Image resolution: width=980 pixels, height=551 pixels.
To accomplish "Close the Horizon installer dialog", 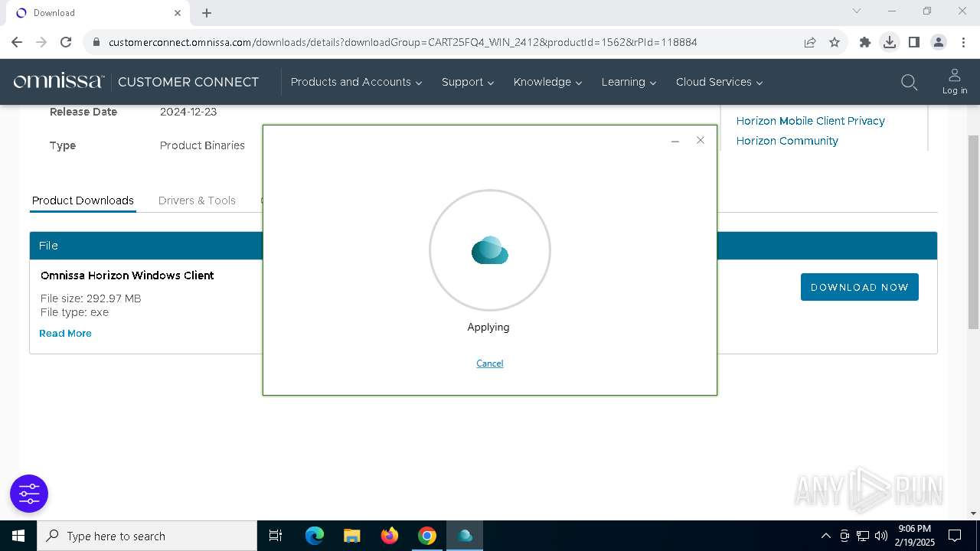I will pyautogui.click(x=700, y=140).
